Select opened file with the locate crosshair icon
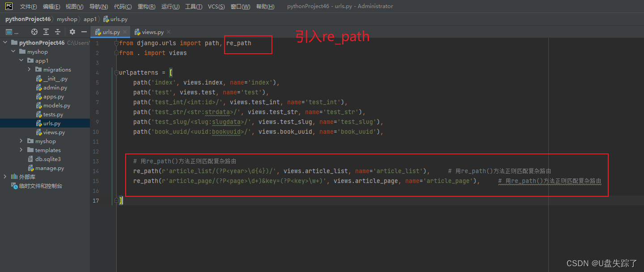 point(34,32)
